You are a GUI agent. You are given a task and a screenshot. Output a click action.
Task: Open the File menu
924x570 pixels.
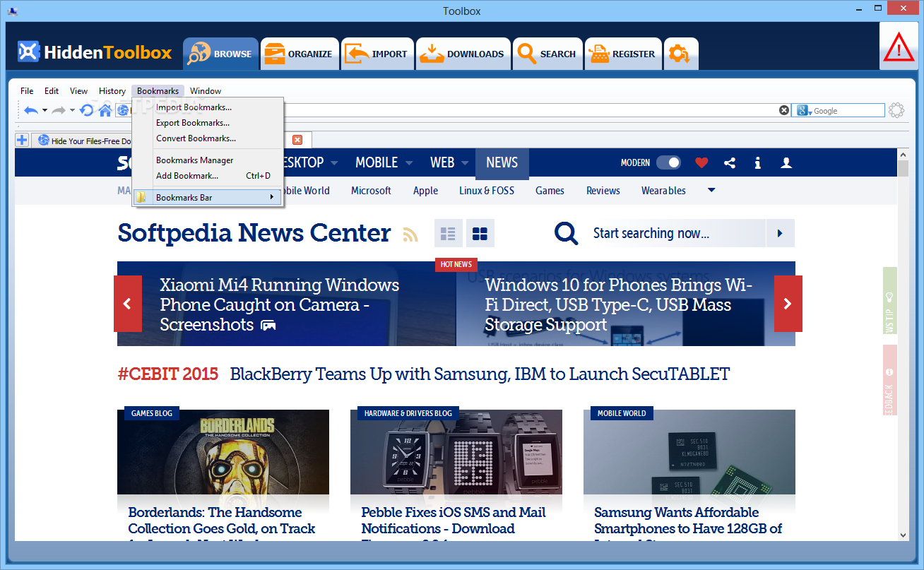click(x=27, y=91)
